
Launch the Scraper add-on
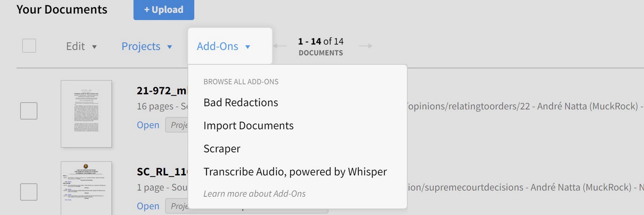pos(222,149)
